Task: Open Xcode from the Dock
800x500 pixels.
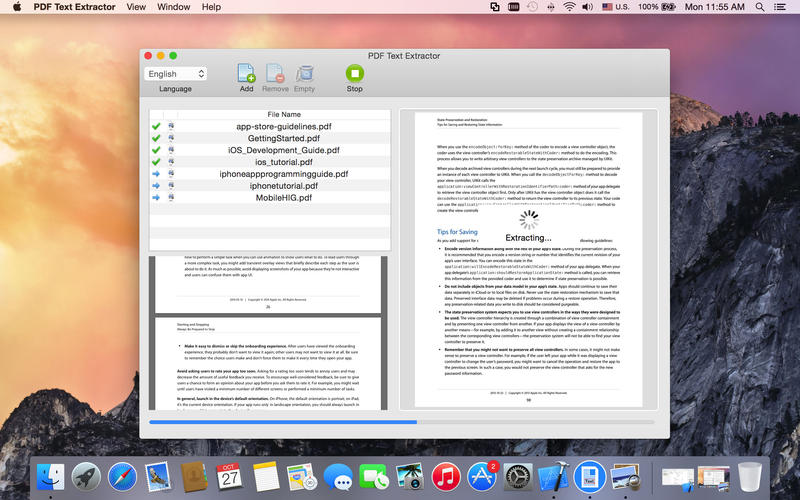Action: pyautogui.click(x=554, y=478)
